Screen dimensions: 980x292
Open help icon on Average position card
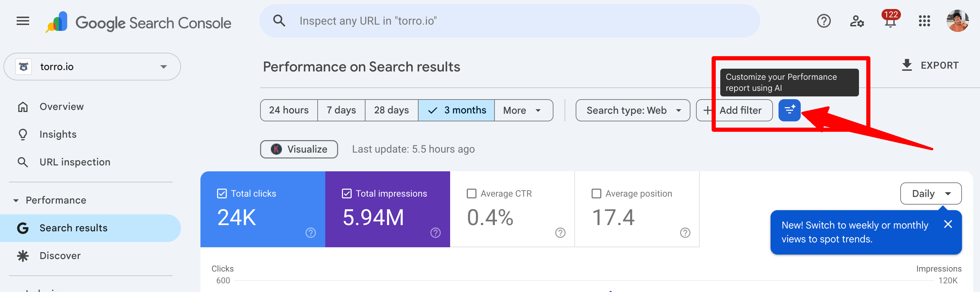pos(685,233)
